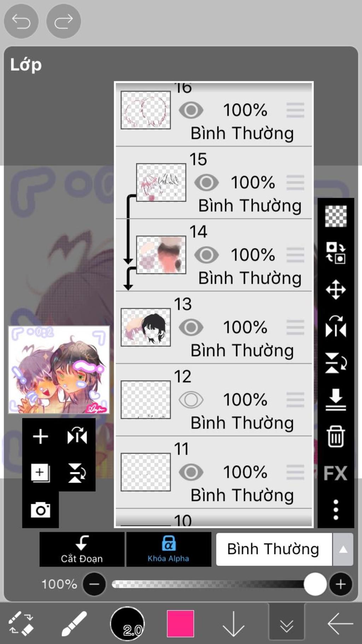The width and height of the screenshot is (362, 644).
Task: Click the undo arrow button
Action: 21,21
